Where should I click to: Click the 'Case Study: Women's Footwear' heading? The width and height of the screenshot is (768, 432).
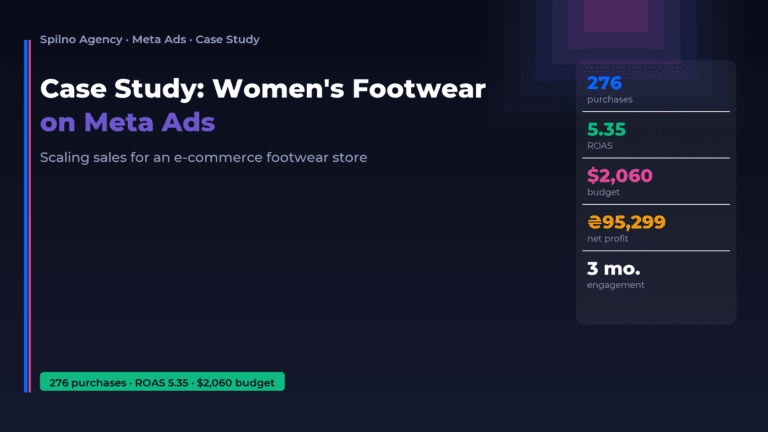[263, 89]
